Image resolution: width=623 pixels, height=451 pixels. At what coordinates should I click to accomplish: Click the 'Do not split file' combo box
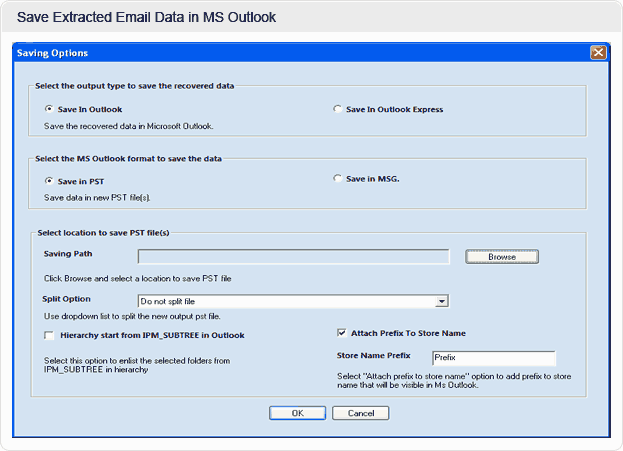click(x=293, y=301)
